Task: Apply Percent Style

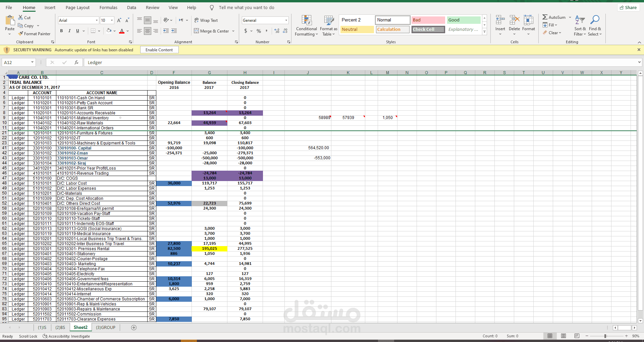Action: (259, 31)
